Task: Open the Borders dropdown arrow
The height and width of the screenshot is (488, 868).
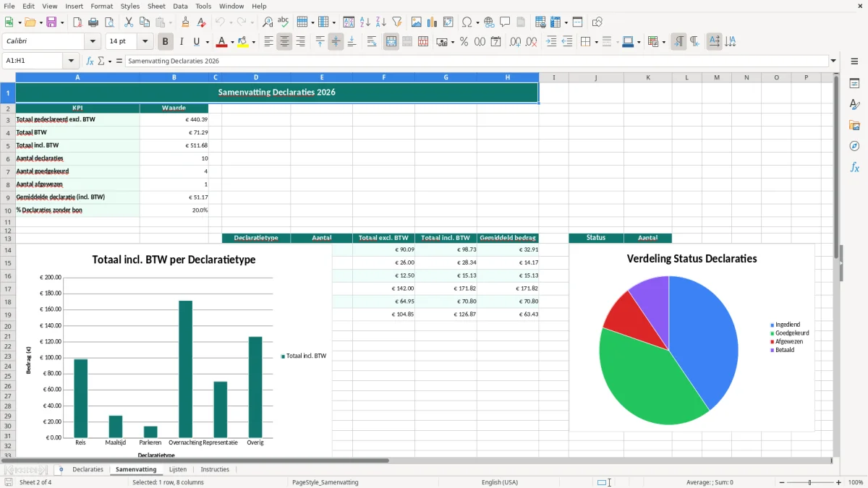Action: [x=595, y=42]
